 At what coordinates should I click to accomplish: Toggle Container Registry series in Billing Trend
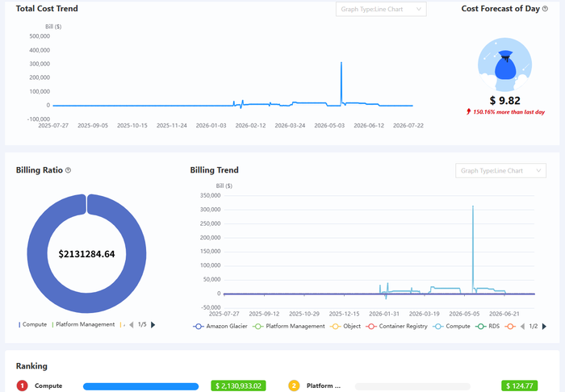pyautogui.click(x=396, y=327)
